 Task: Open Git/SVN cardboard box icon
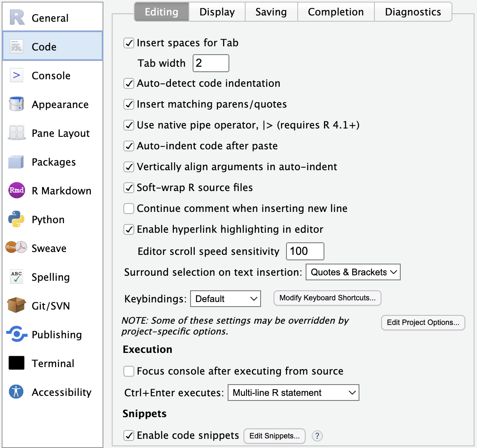click(x=16, y=305)
